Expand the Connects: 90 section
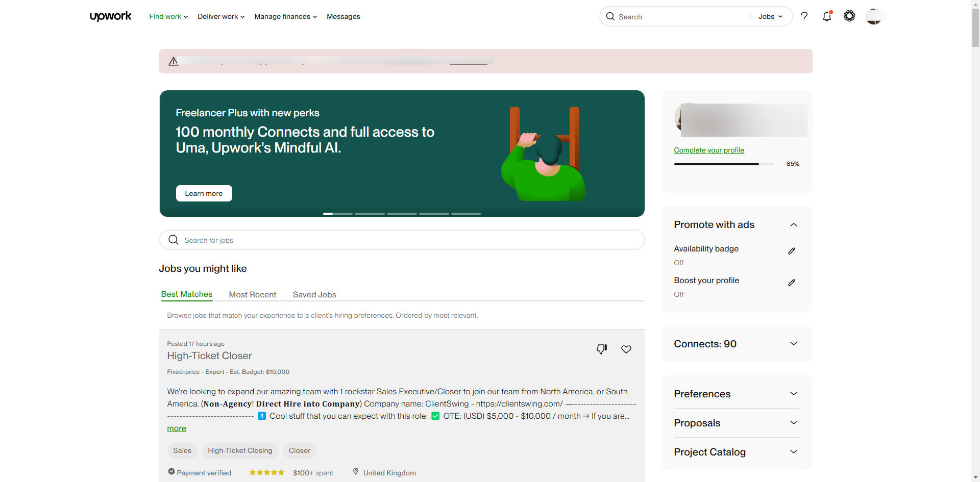 coord(794,344)
